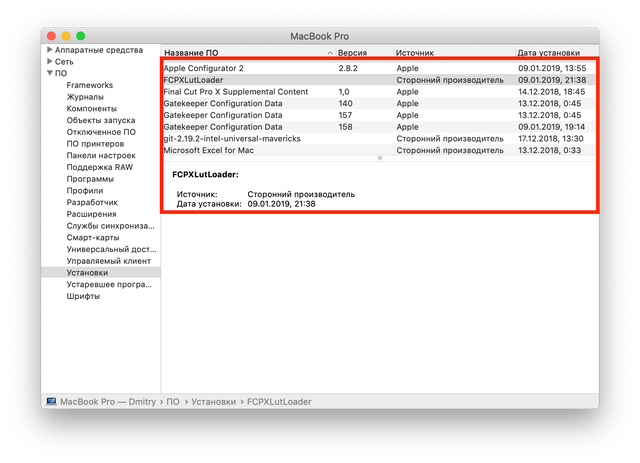Select Gatekeeper Configuration Data version 157
The height and width of the screenshot is (463, 640).
click(380, 115)
